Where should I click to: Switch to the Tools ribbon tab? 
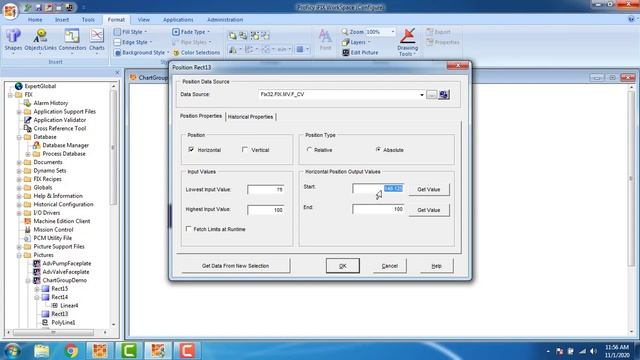[x=88, y=20]
